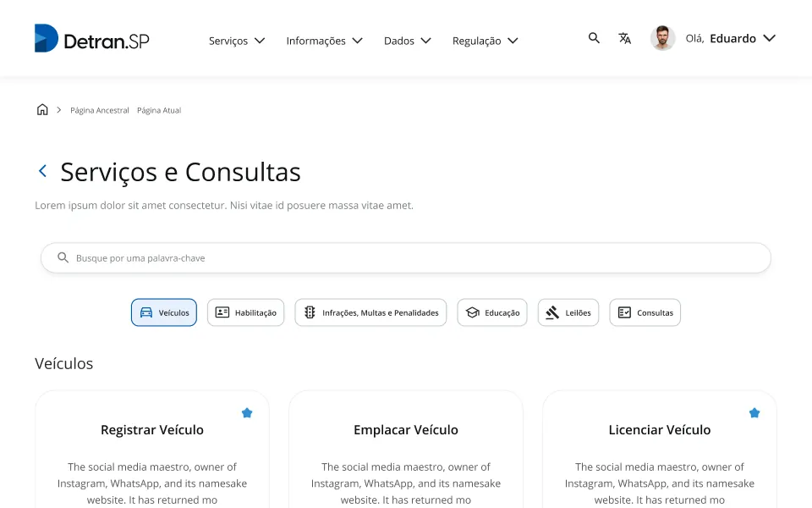Click the Veículos section heading
The height and width of the screenshot is (508, 812).
coord(64,363)
